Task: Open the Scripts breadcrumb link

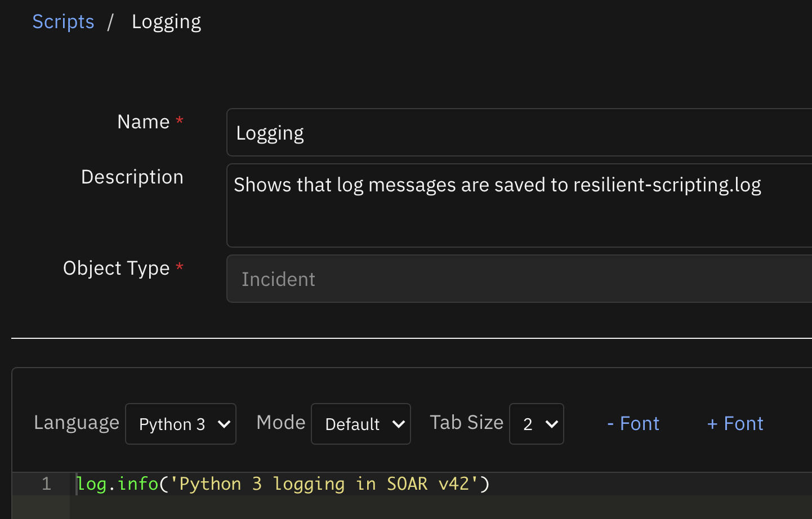Action: pos(63,22)
